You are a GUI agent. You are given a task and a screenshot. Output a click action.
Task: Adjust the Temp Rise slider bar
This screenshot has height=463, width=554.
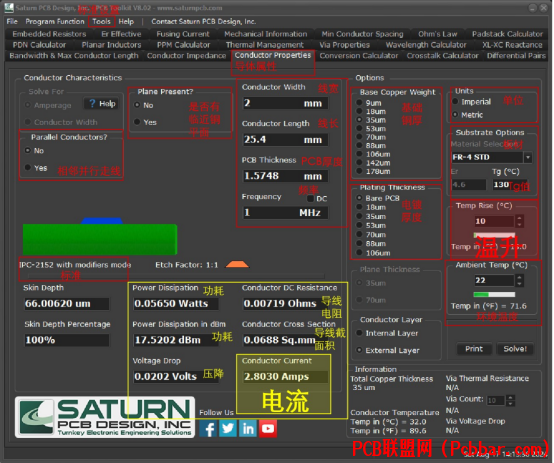pyautogui.click(x=494, y=235)
